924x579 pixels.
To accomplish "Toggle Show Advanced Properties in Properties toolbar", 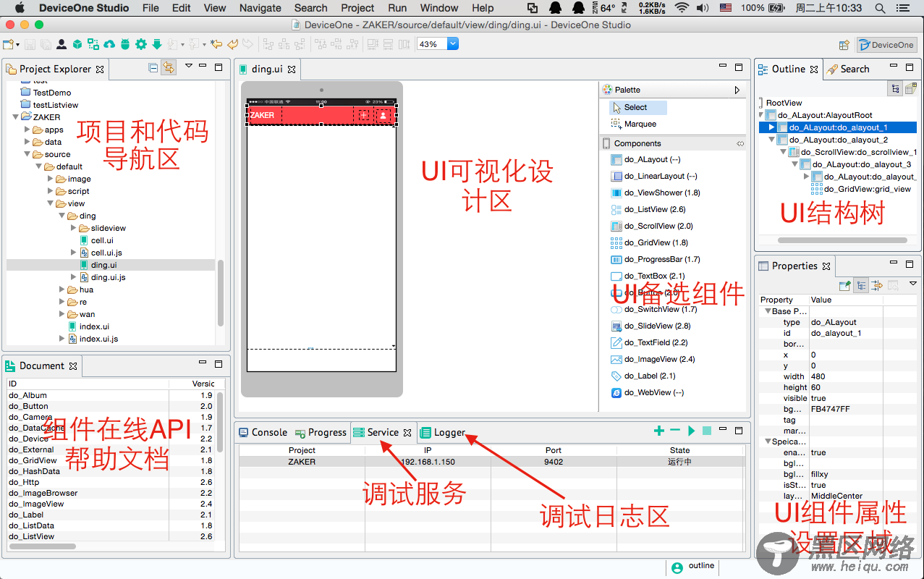I will click(877, 284).
